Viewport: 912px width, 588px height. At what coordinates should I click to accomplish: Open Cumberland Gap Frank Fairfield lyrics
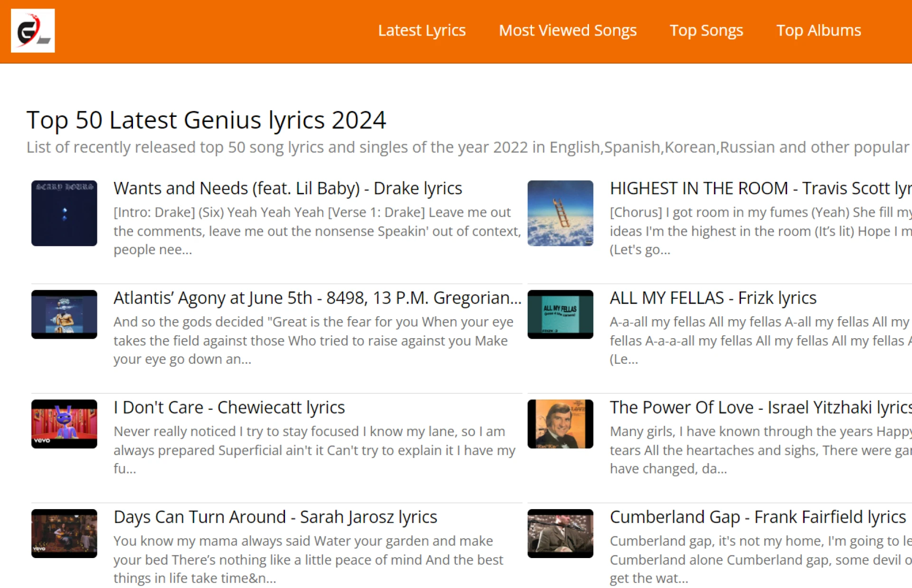click(757, 517)
